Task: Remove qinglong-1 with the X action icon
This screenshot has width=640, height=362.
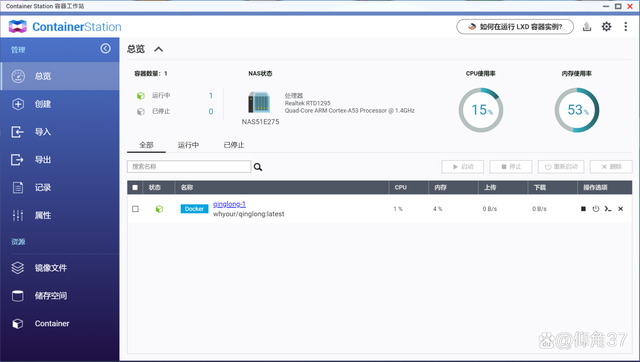Action: pyautogui.click(x=620, y=209)
